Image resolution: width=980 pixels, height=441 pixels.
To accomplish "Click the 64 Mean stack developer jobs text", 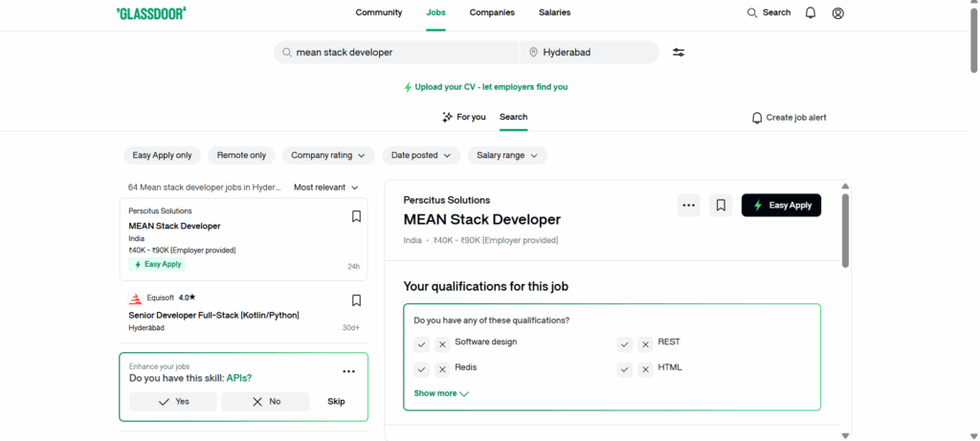I will coord(205,187).
